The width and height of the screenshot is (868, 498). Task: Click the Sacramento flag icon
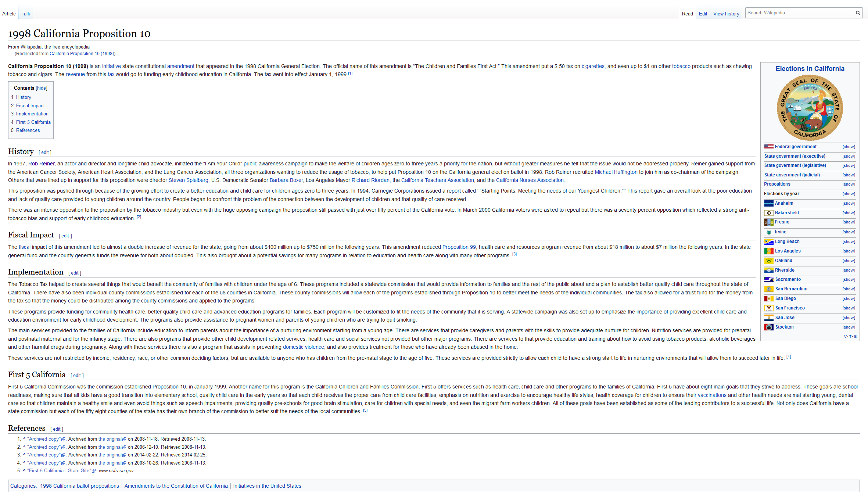tap(769, 279)
